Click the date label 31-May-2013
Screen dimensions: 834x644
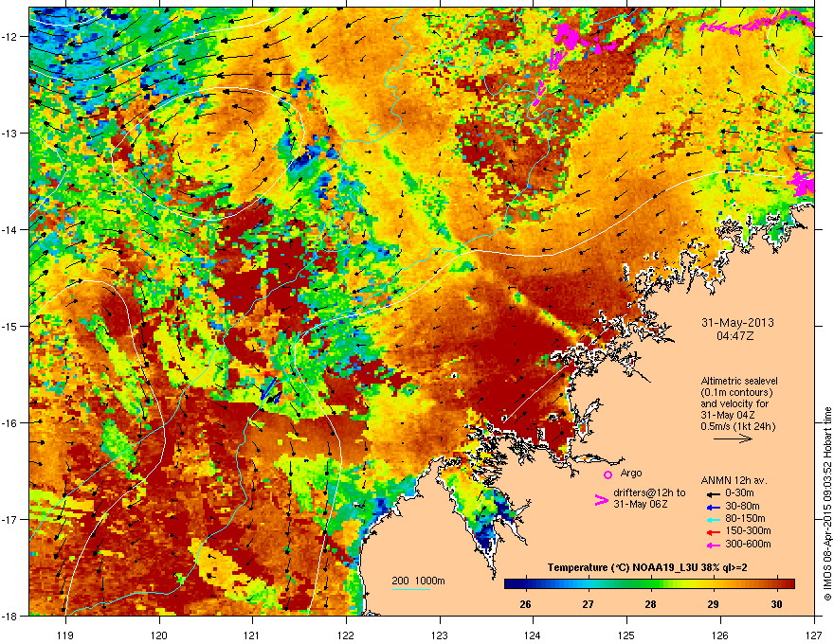[x=737, y=323]
